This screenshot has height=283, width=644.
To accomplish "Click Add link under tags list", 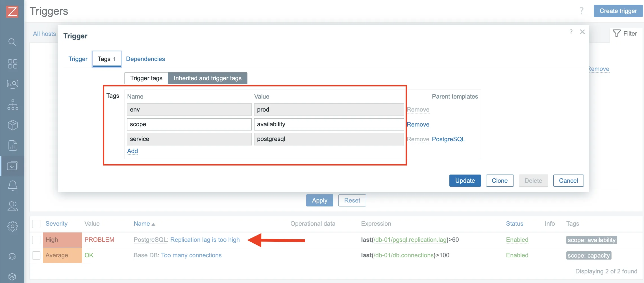I will [132, 151].
